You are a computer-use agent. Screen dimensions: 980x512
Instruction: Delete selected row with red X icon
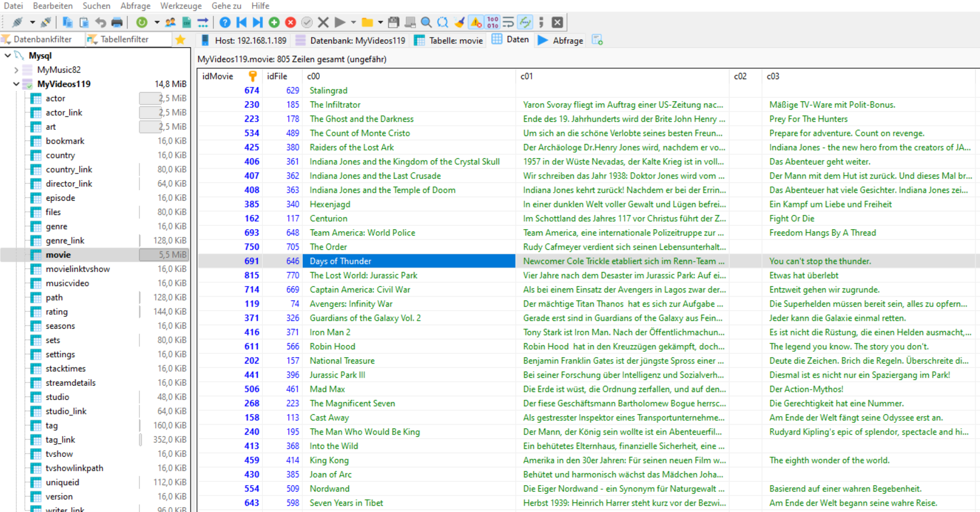(291, 22)
